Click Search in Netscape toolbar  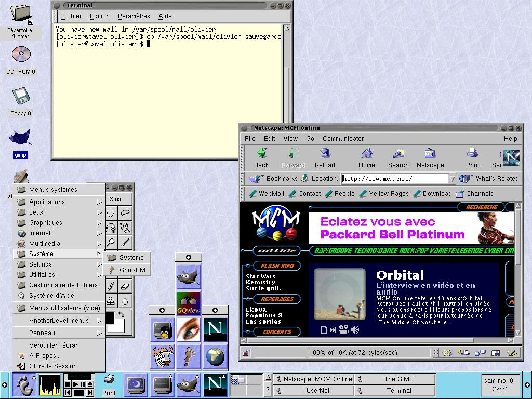398,158
